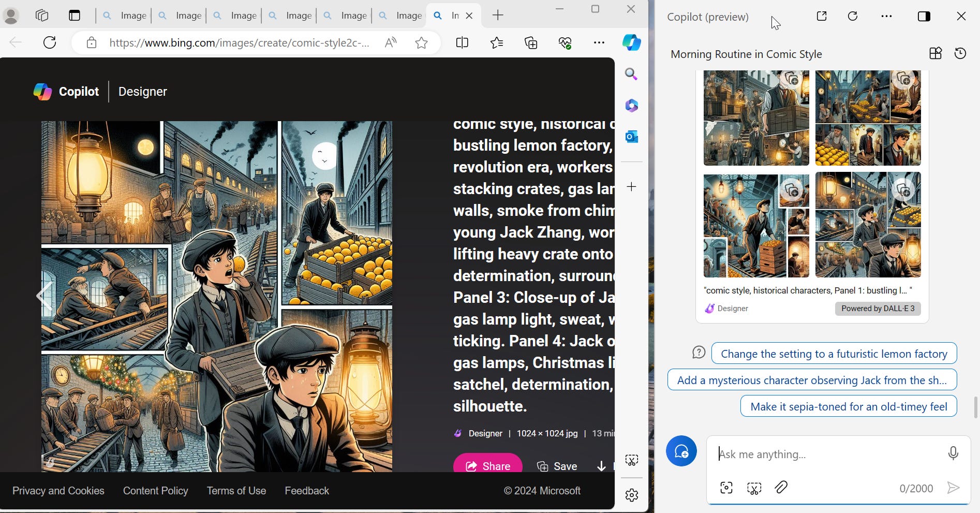Viewport: 980px width, 513px height.
Task: Switch to the first Image tab
Action: click(124, 16)
